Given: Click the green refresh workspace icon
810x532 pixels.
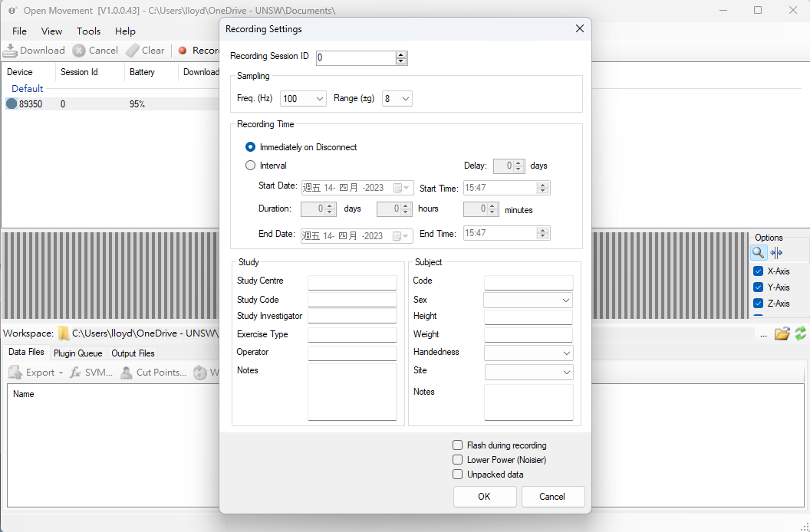Looking at the screenshot, I should (x=800, y=333).
